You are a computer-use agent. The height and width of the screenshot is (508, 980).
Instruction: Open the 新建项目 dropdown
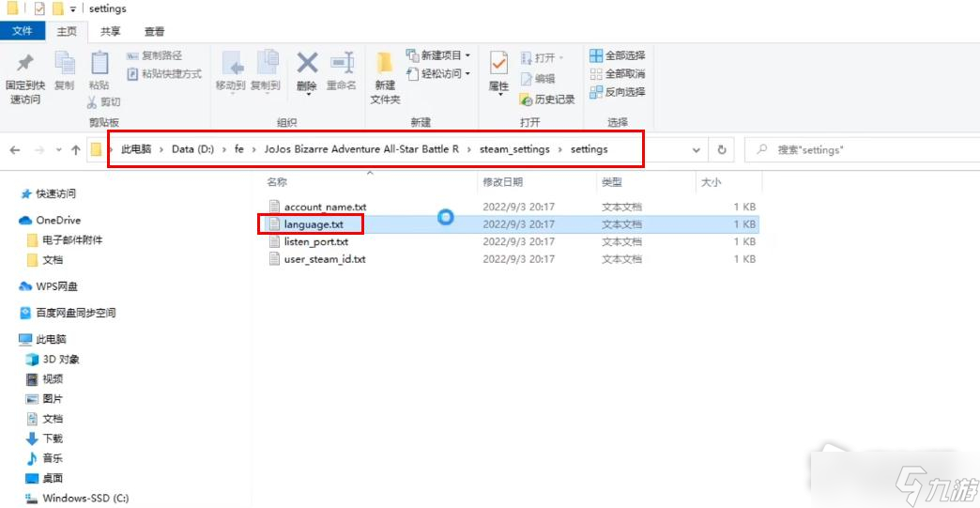(439, 55)
